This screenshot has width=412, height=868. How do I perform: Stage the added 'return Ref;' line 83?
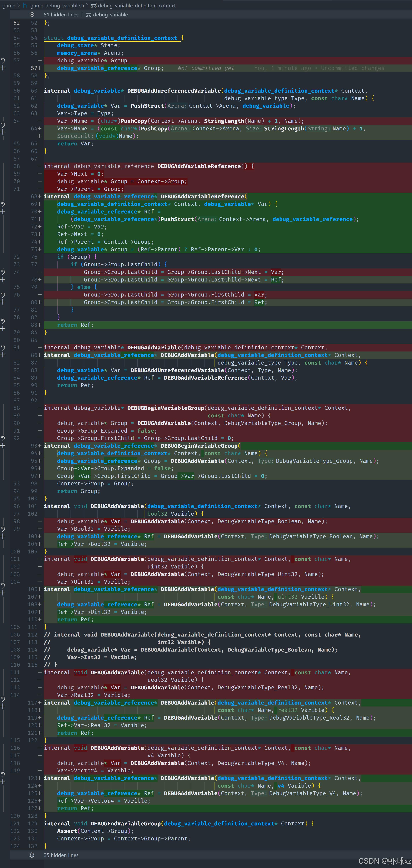(3, 329)
